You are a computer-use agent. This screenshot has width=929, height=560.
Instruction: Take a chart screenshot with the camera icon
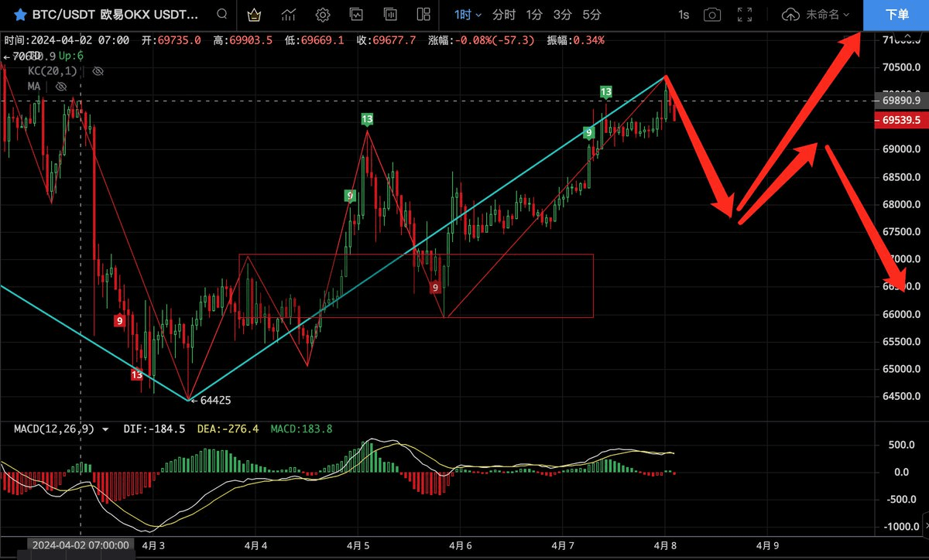[x=712, y=15]
